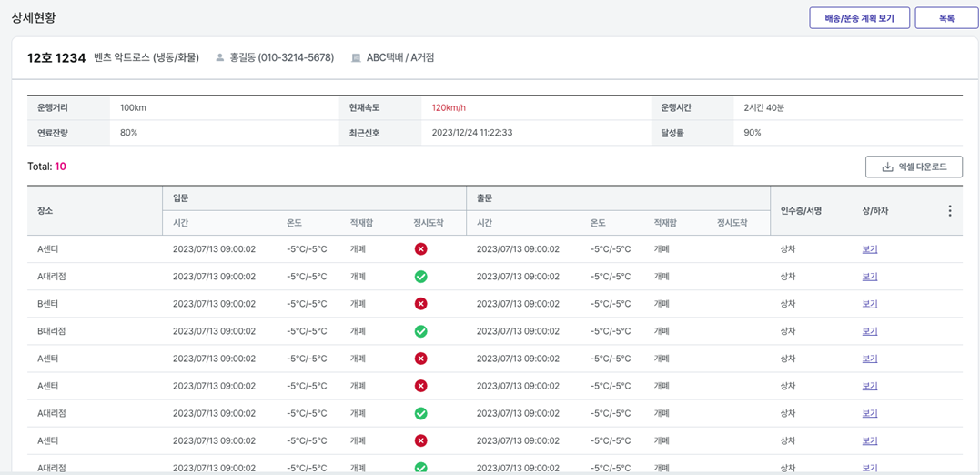The height and width of the screenshot is (475, 980).
Task: Go back via the 목록 button
Action: (x=946, y=18)
